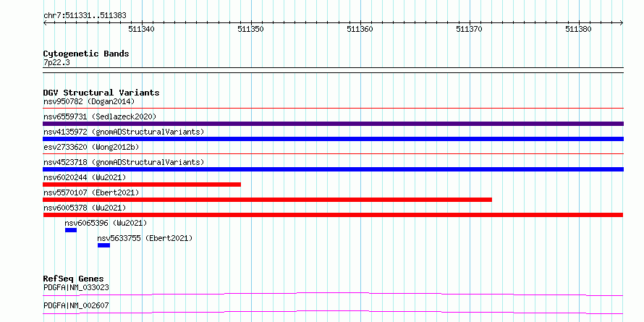Click the short red nsv6020244 bar

click(142, 185)
